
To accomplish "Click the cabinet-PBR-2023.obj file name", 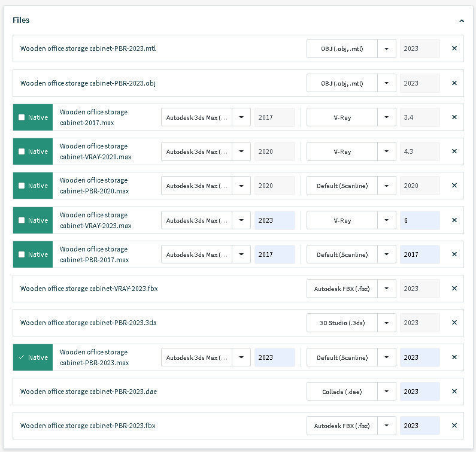I will 88,83.
